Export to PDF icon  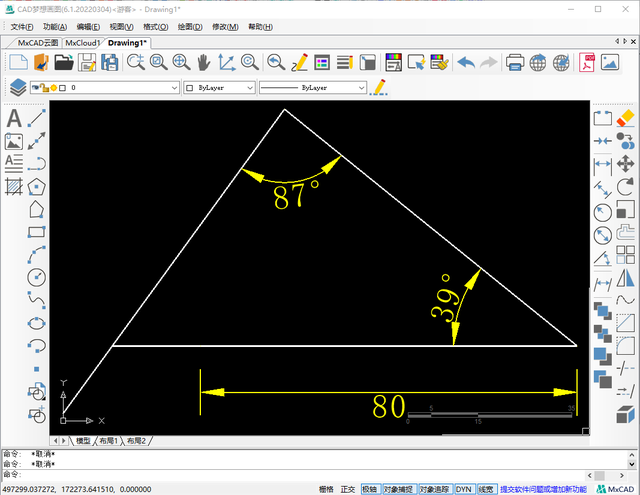[587, 62]
